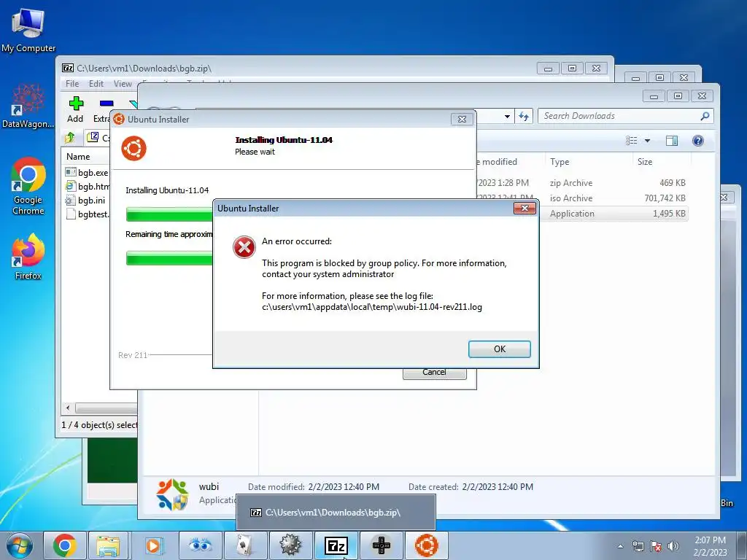This screenshot has width=747, height=560.
Task: Go up one folder in 7-Zip
Action: [x=70, y=138]
